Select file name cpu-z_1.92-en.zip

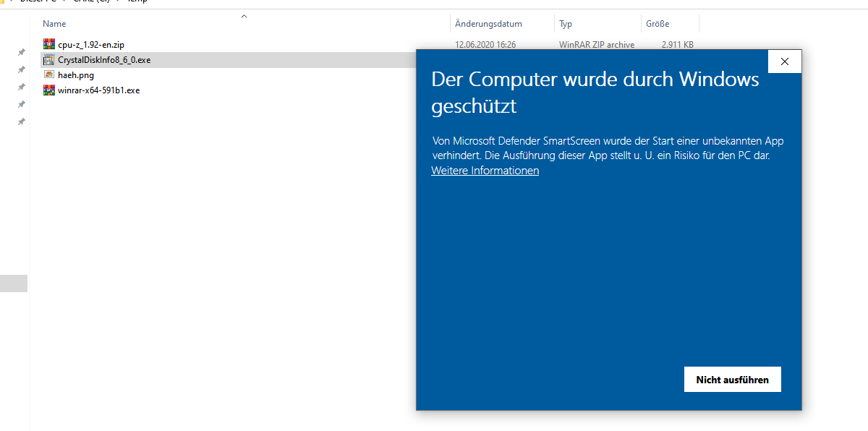(x=91, y=45)
